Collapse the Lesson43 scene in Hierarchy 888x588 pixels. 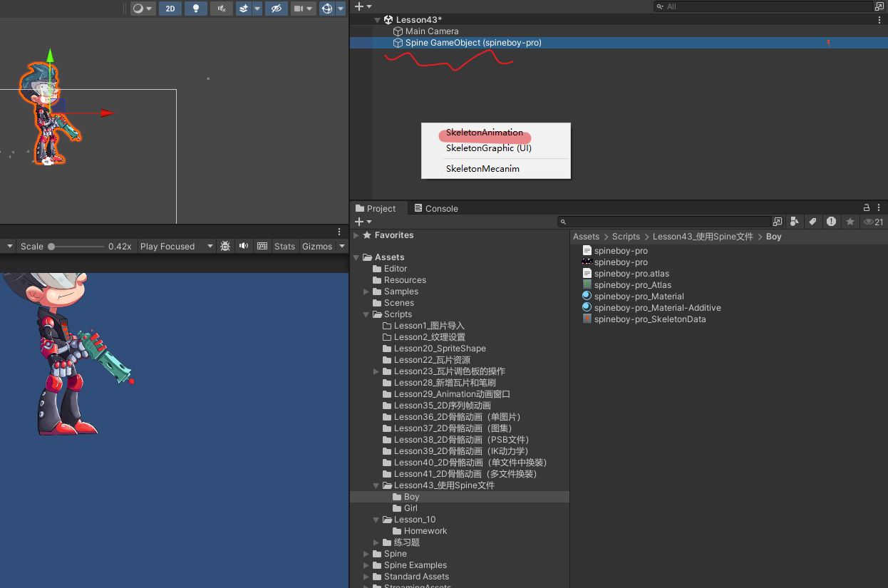[x=377, y=20]
